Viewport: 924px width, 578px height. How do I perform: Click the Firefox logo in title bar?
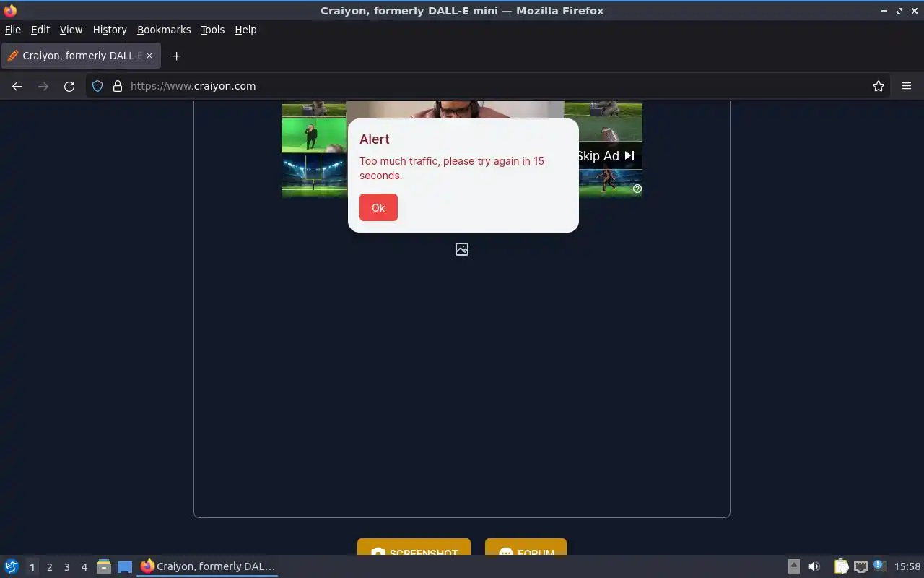(x=10, y=10)
